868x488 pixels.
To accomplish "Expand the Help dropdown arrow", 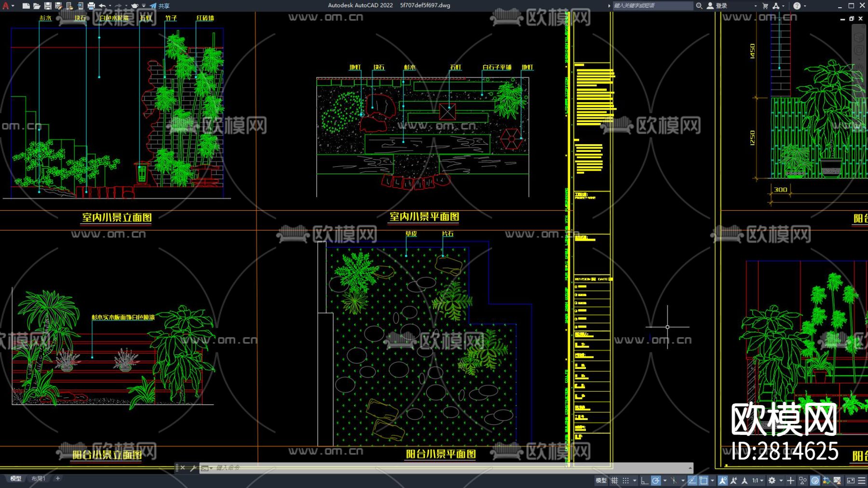I will pos(805,6).
